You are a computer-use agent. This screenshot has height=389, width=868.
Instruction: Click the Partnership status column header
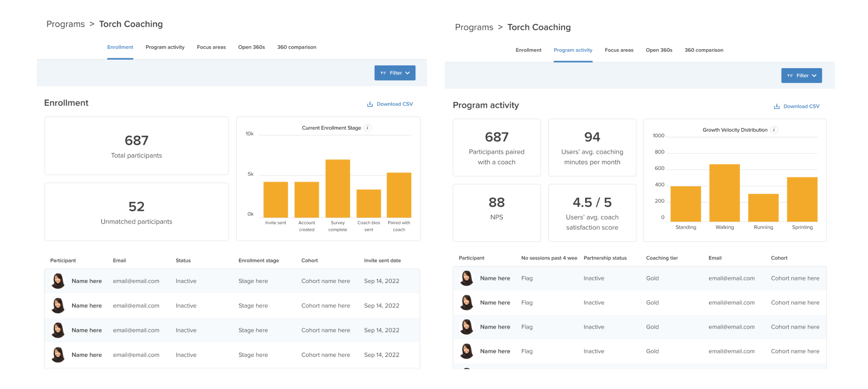(605, 258)
